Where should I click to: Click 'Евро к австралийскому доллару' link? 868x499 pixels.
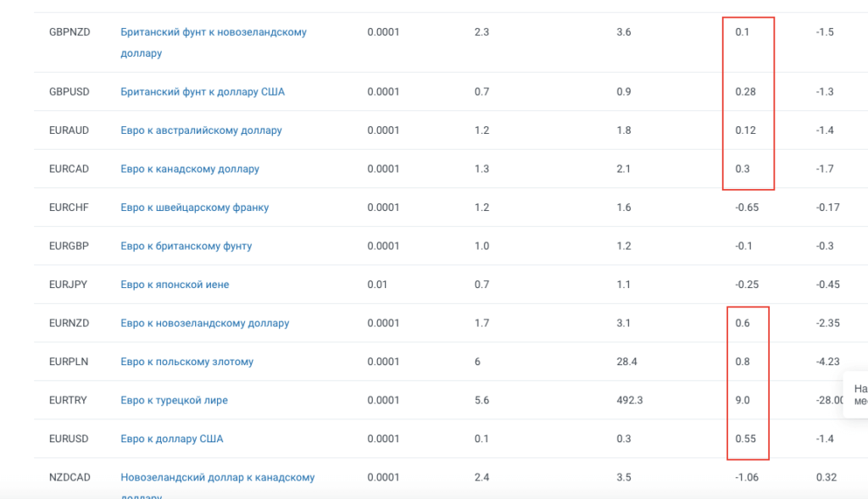201,130
